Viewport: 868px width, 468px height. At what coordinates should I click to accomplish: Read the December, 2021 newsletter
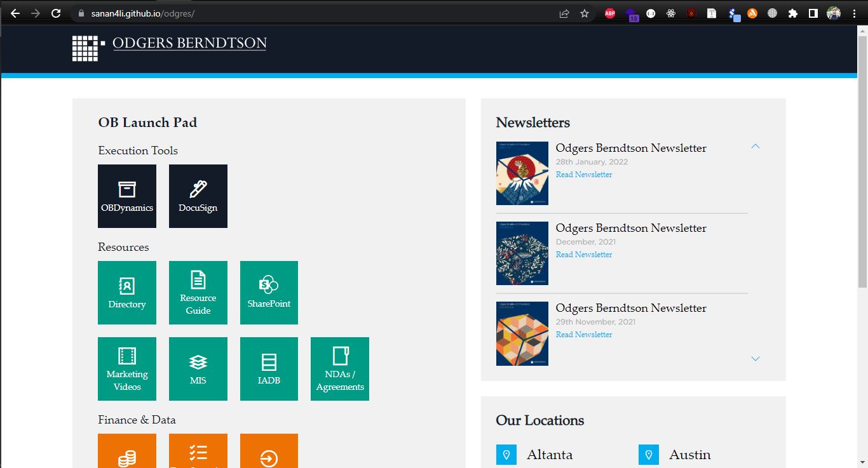(584, 255)
